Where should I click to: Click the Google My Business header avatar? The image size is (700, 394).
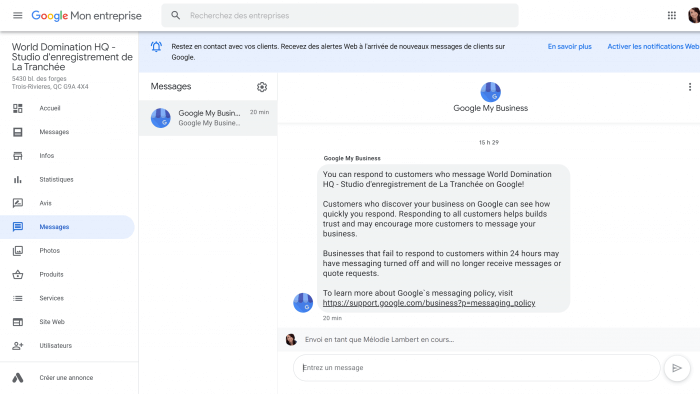tap(490, 92)
